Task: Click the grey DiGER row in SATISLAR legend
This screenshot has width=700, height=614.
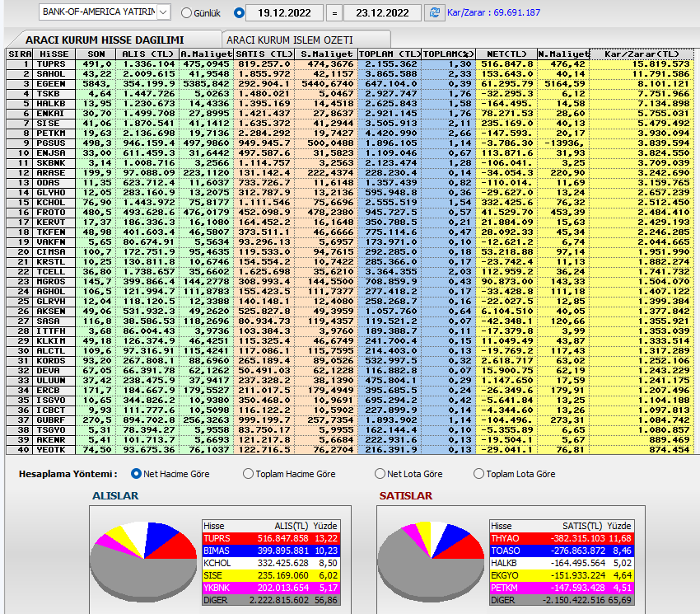Action: [562, 600]
